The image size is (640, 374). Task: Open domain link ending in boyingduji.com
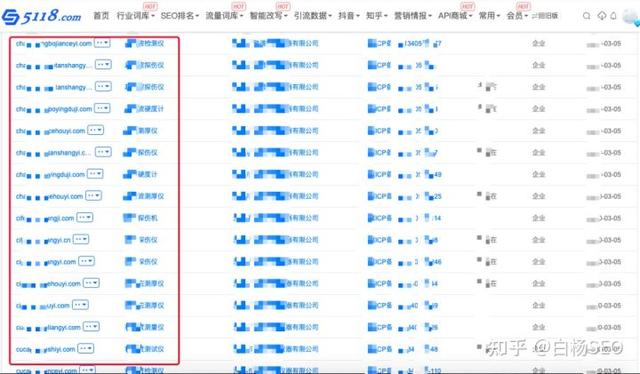(x=54, y=109)
